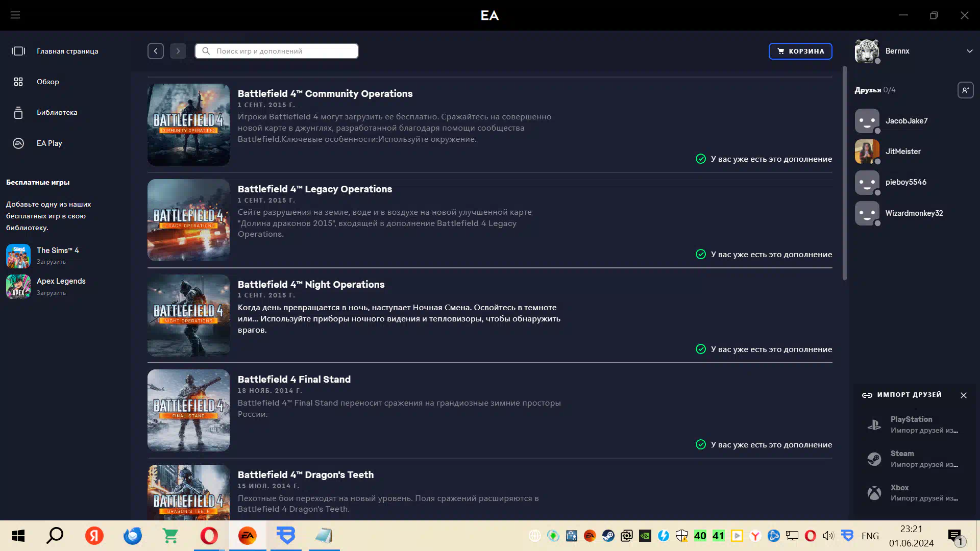Click the Night Operations cover image
980x551 pixels.
tap(189, 315)
